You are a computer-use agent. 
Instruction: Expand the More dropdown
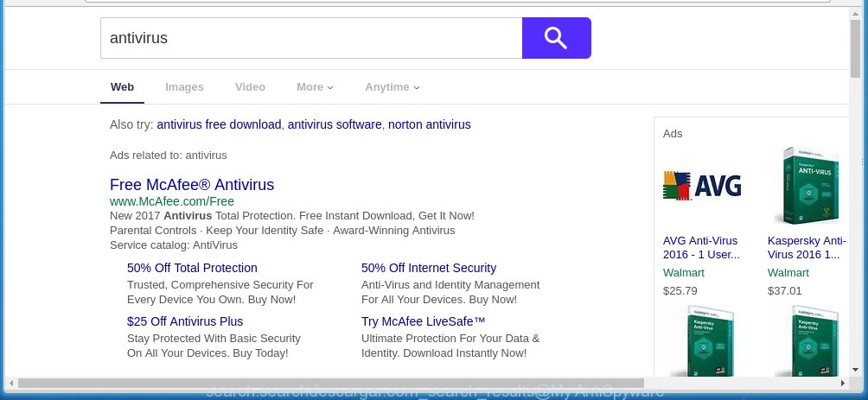click(315, 87)
